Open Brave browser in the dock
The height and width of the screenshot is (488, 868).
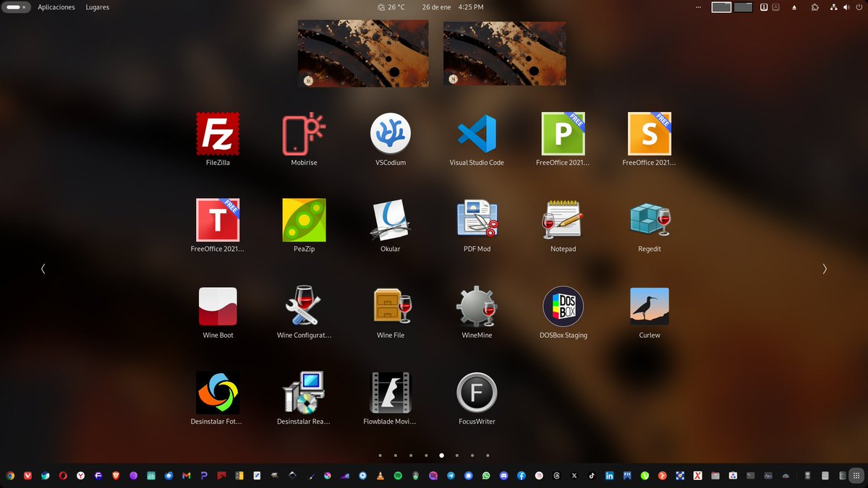(116, 476)
